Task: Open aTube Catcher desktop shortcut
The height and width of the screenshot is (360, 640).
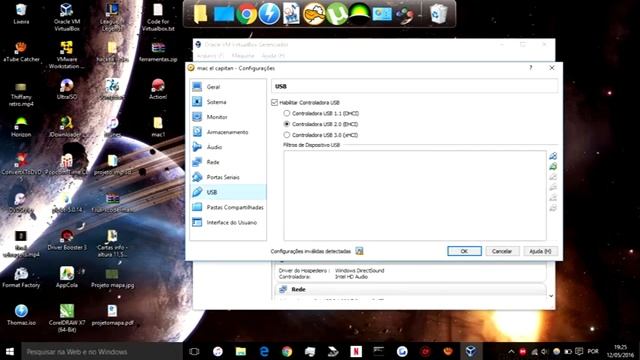Action: [21, 51]
